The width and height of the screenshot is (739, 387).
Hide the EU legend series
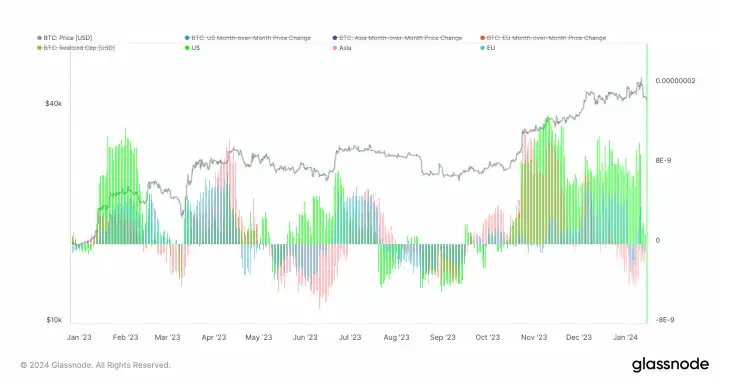[488, 48]
